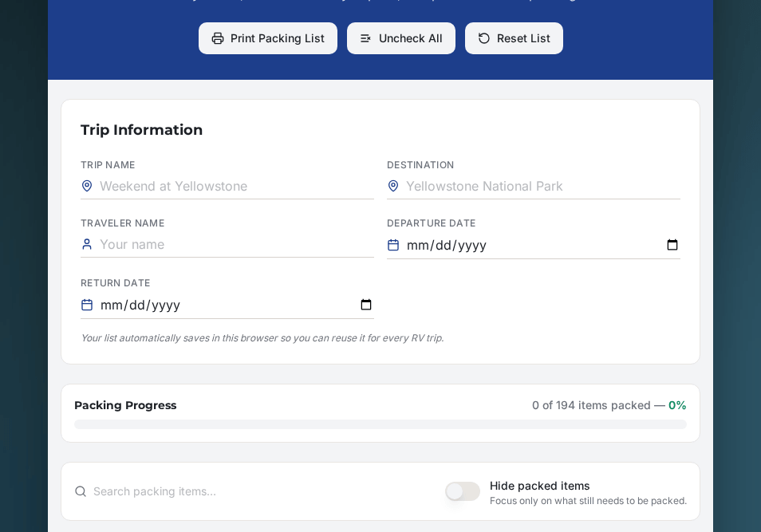Click the circular arrow reset icon
Viewport: 761px width, 532px height.
coord(484,38)
